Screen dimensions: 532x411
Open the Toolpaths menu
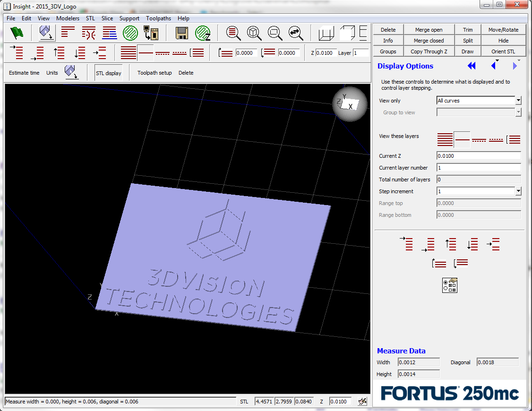pyautogui.click(x=158, y=18)
